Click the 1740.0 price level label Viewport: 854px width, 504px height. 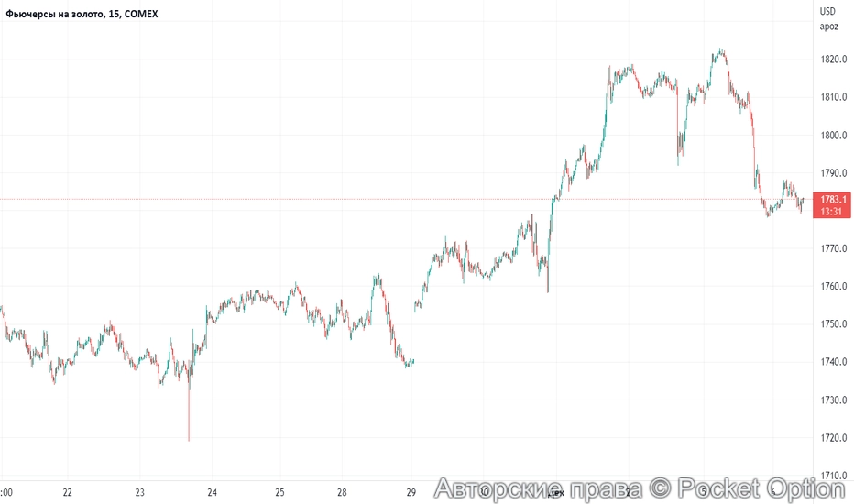point(833,362)
